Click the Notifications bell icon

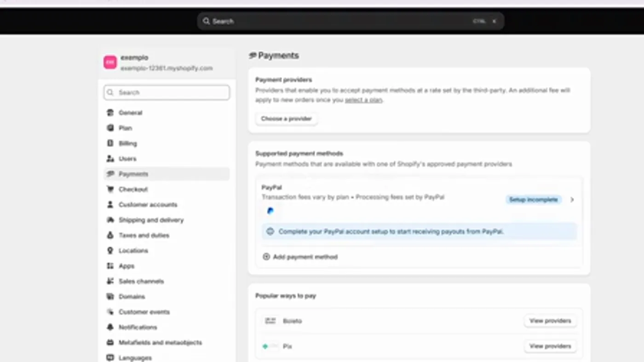click(x=110, y=327)
